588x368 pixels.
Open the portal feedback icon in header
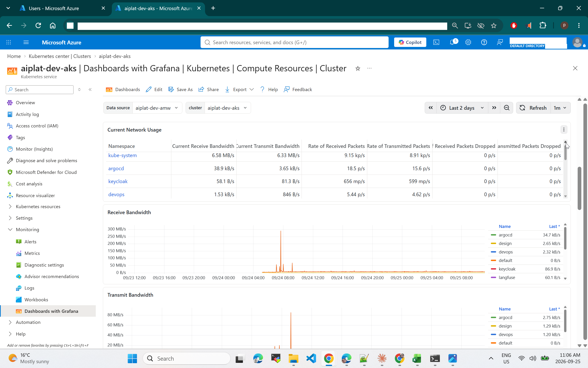500,42
